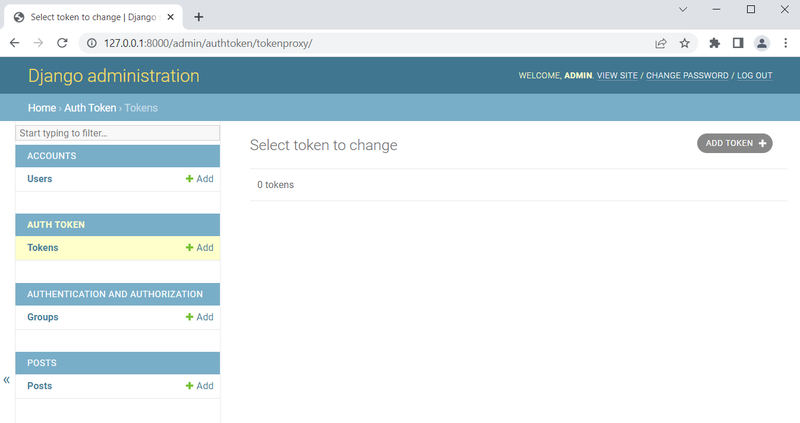This screenshot has height=423, width=800.
Task: Open the Posts model link in sidebar
Action: click(x=40, y=386)
